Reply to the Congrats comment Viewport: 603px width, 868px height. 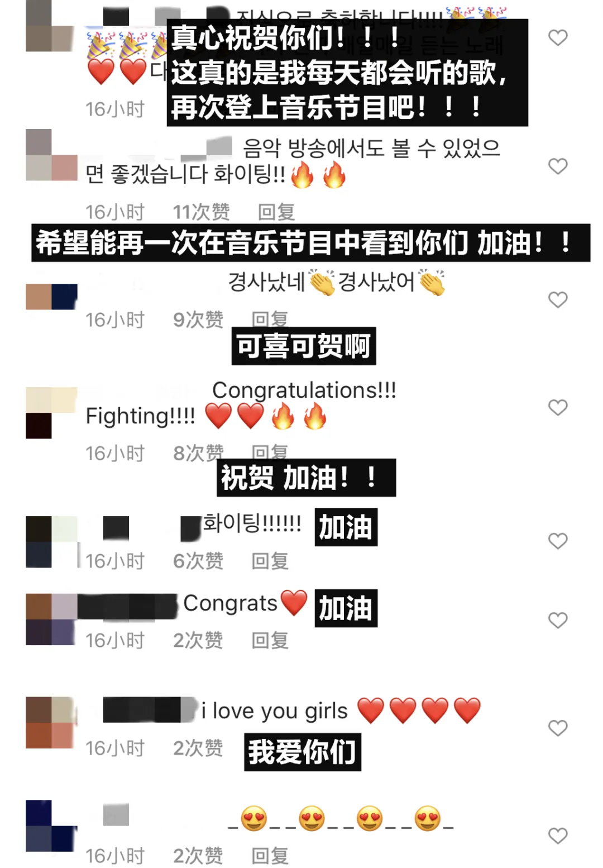click(x=270, y=640)
